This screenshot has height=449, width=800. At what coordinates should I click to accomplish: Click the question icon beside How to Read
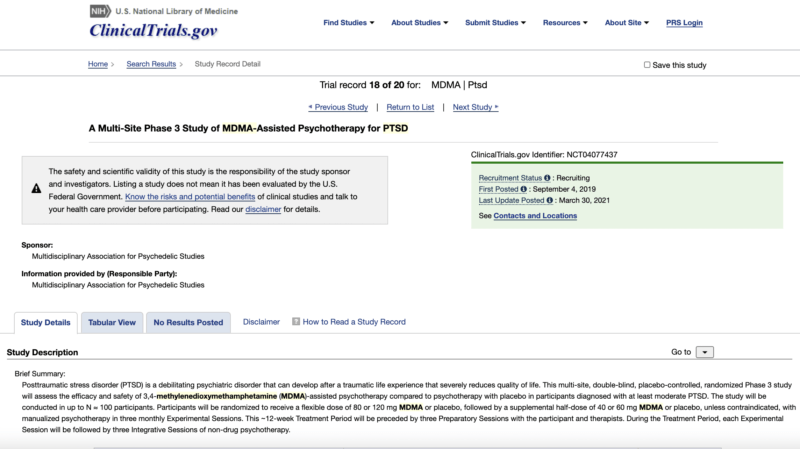pyautogui.click(x=296, y=321)
